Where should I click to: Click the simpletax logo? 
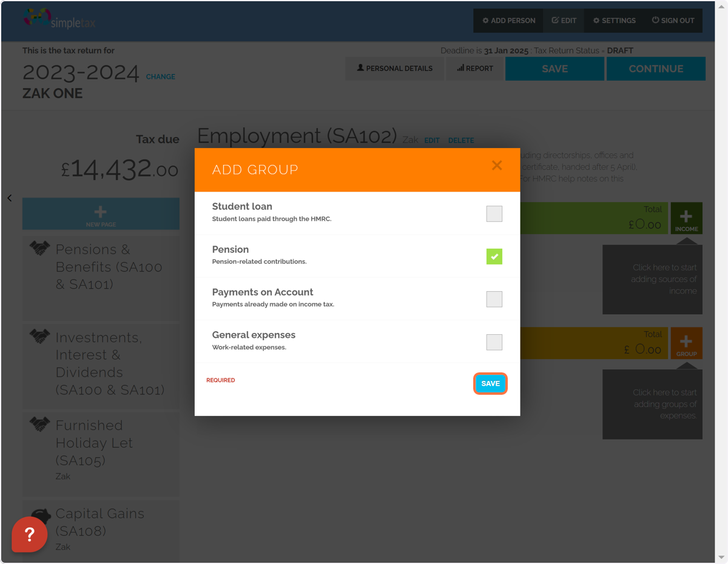[59, 19]
